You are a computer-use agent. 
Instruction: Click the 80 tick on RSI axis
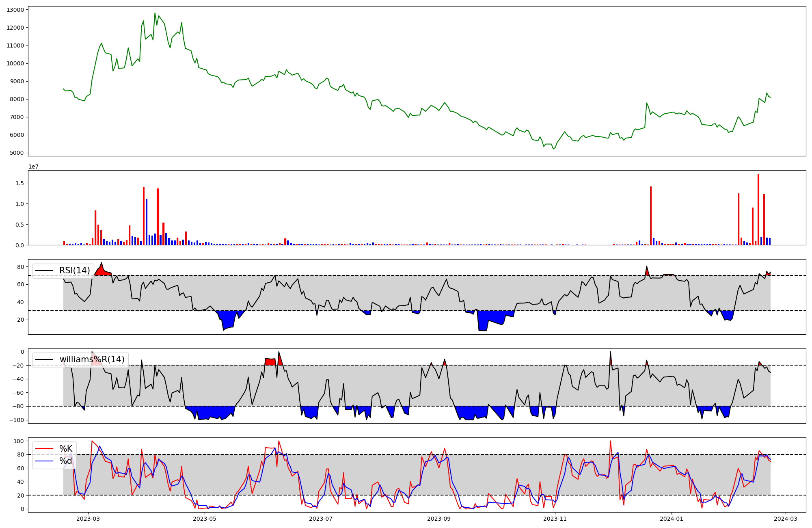click(x=20, y=267)
